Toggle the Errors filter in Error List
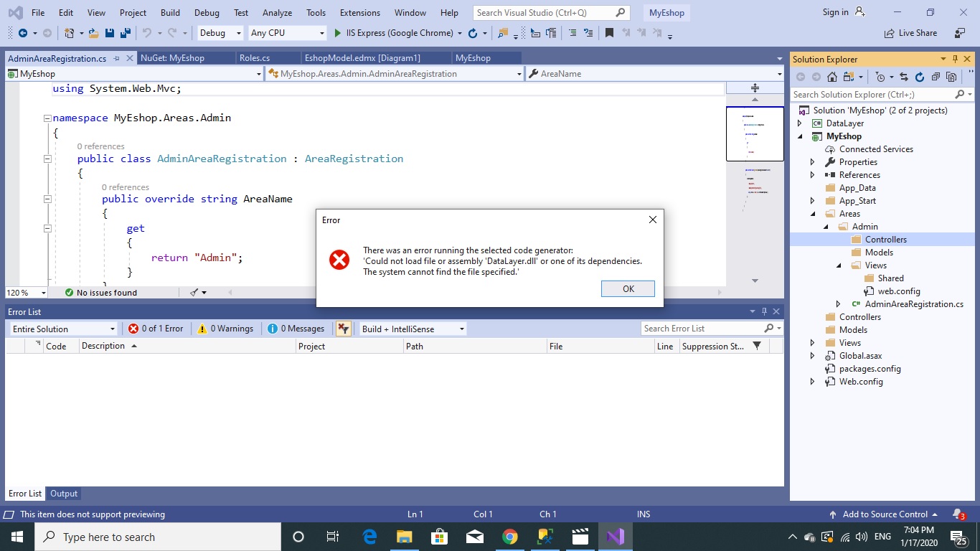Viewport: 980px width, 551px height. tap(156, 329)
